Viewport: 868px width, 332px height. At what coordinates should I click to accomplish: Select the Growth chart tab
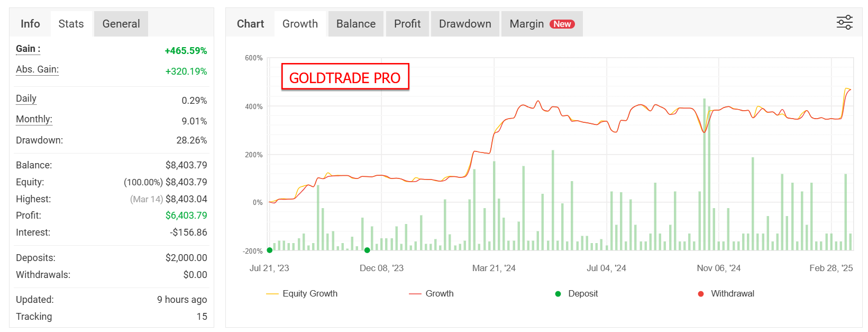(x=300, y=24)
